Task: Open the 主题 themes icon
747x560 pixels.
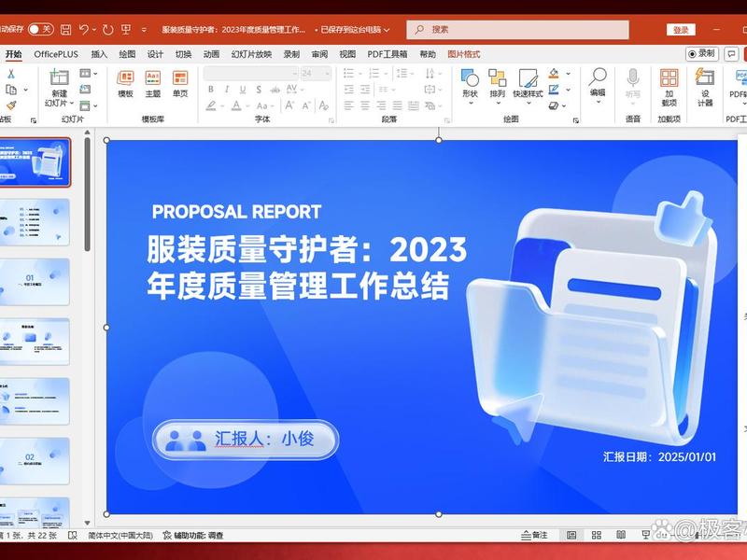Action: [153, 84]
